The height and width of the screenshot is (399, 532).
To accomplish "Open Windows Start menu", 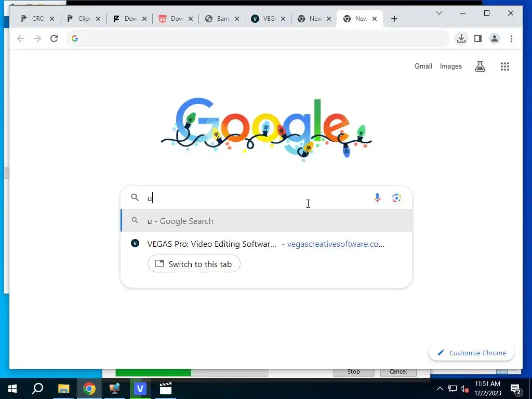I will coord(12,389).
